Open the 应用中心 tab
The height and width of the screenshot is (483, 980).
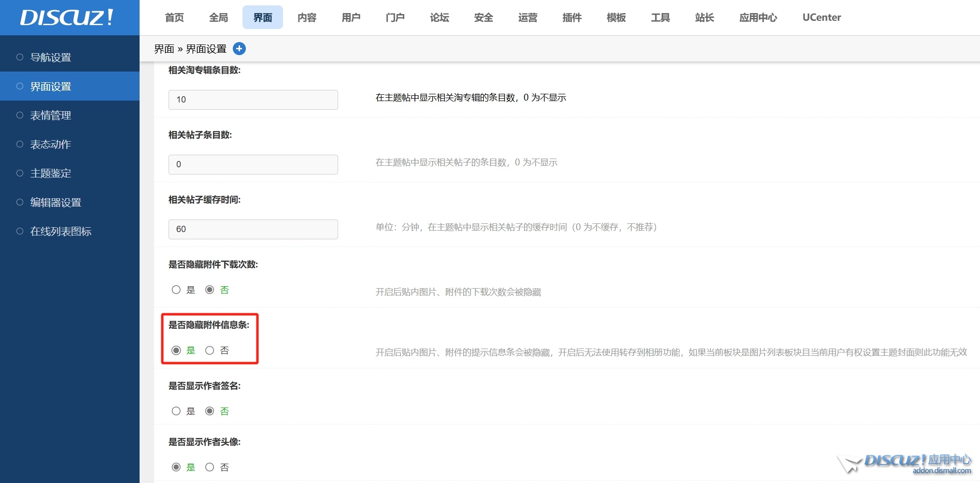point(758,18)
